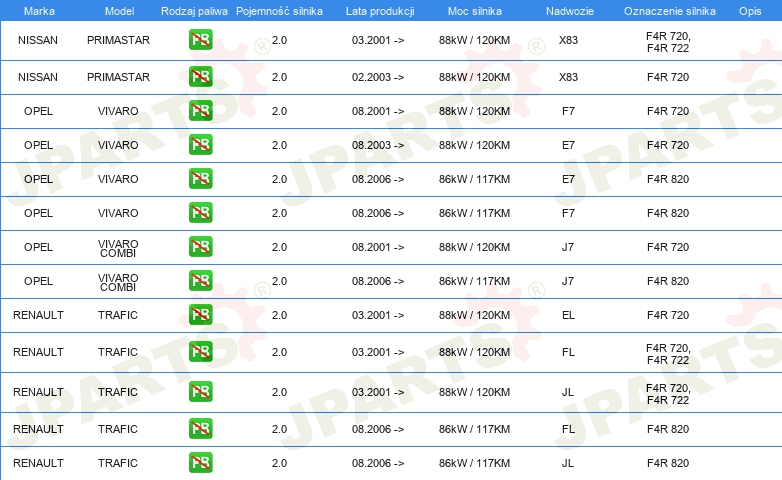782x480 pixels.
Task: Click the fuel icon in the Trafic JL 03.2001 row
Action: click(x=200, y=392)
